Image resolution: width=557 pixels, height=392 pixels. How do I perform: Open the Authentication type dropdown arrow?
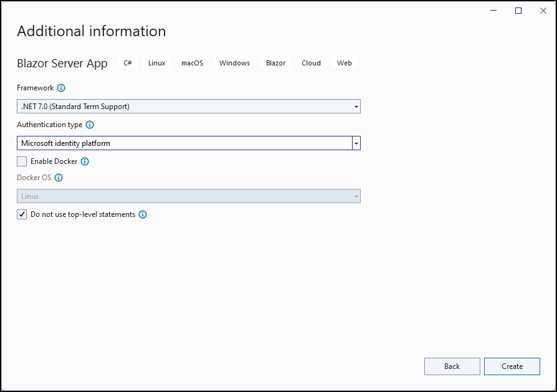point(356,143)
